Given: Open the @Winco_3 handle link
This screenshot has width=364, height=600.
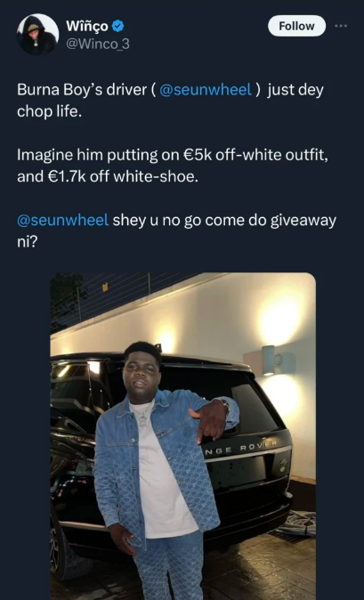Looking at the screenshot, I should coord(98,45).
